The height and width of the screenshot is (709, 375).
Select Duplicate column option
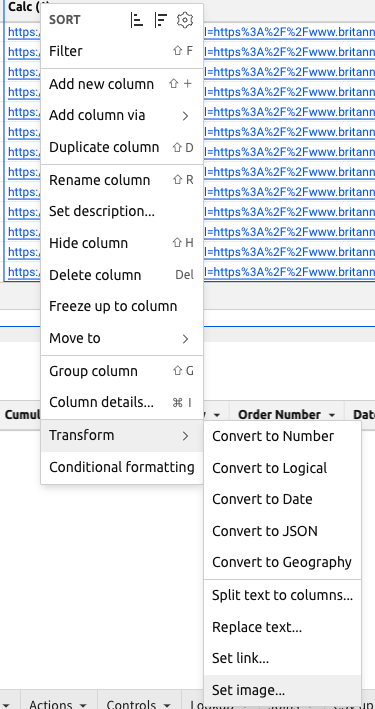point(122,148)
